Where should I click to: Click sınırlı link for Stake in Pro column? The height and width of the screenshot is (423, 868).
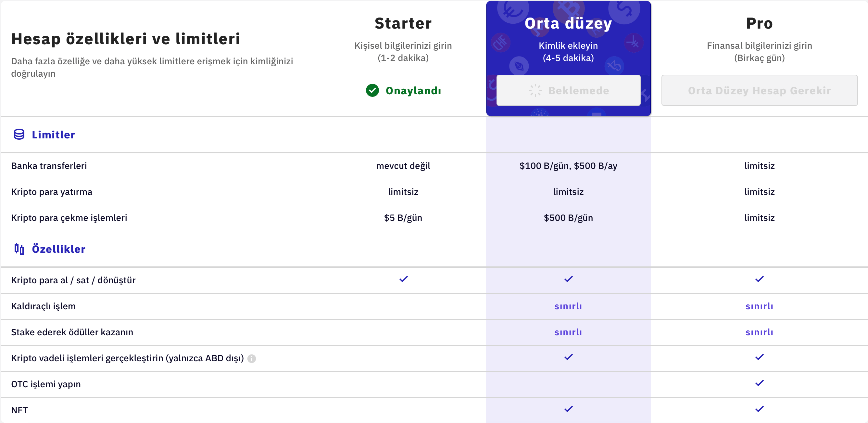(x=759, y=332)
